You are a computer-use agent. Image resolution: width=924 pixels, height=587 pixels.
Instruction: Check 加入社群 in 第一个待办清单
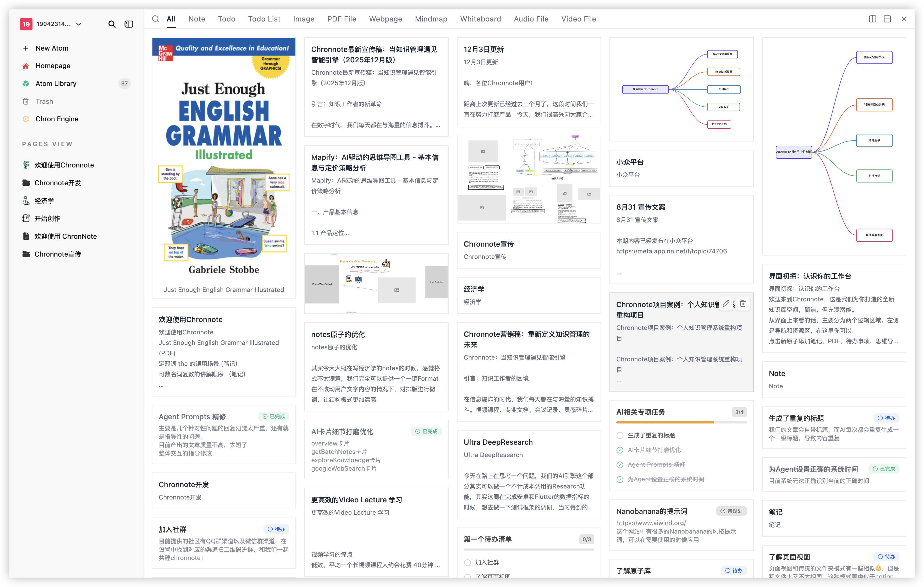click(x=467, y=562)
